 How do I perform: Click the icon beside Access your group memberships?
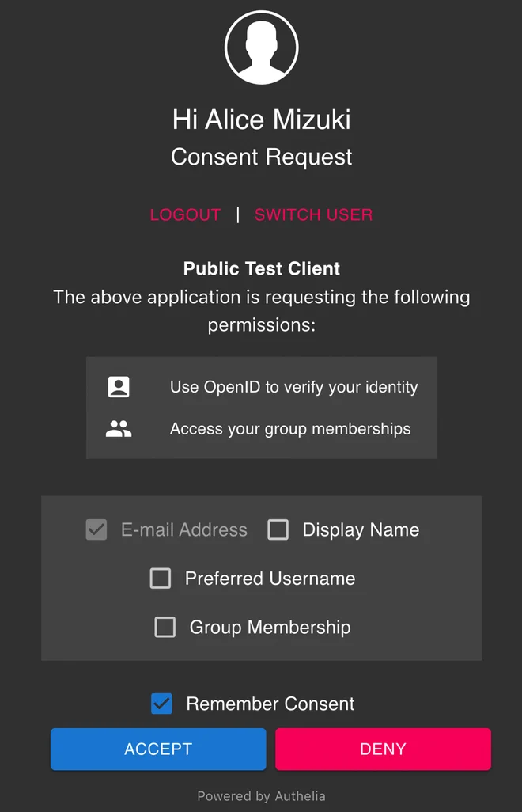[119, 428]
